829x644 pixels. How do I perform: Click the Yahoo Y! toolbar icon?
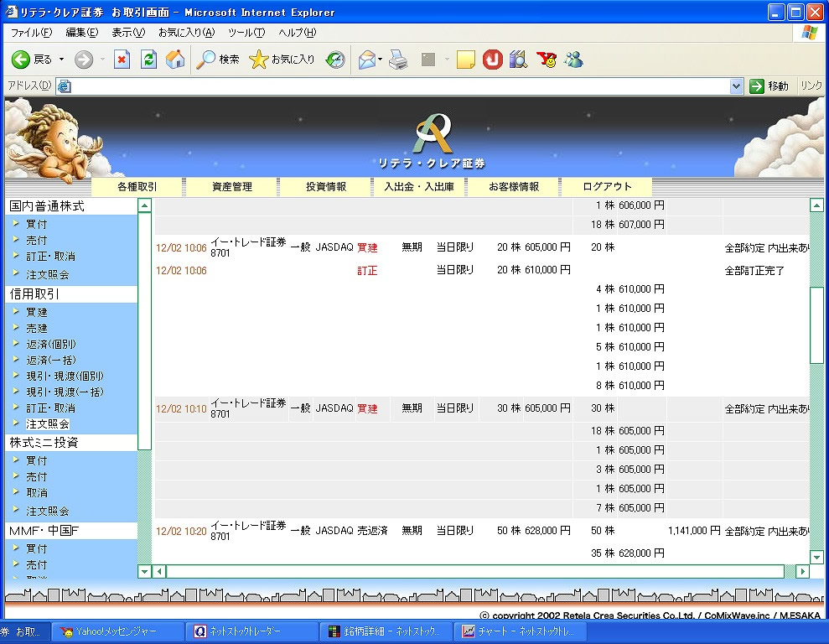(x=547, y=60)
